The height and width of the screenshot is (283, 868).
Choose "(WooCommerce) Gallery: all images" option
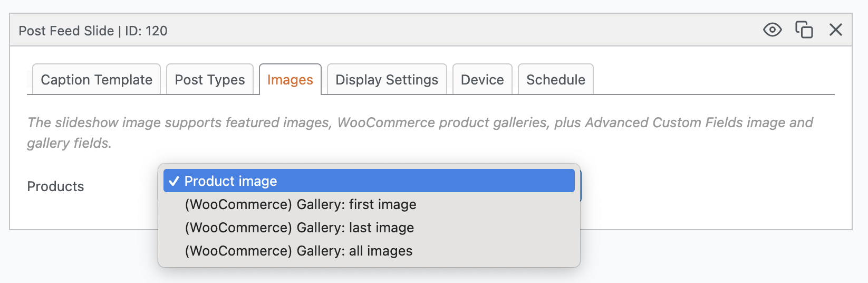298,251
